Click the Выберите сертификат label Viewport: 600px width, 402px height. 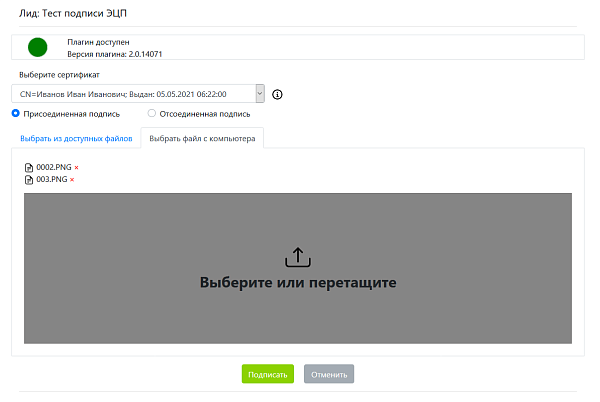(59, 75)
